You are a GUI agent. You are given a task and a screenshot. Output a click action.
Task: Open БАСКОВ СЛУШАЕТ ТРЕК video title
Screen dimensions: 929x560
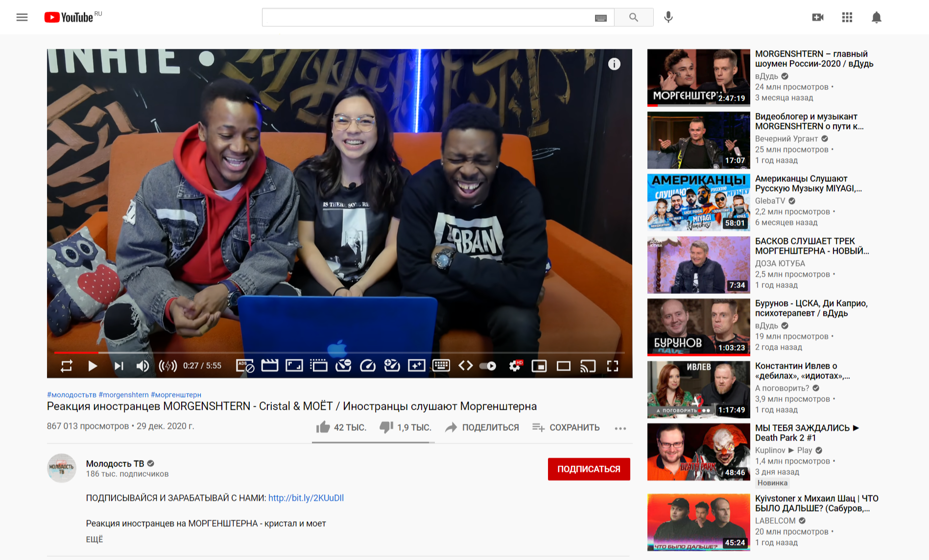tap(812, 246)
